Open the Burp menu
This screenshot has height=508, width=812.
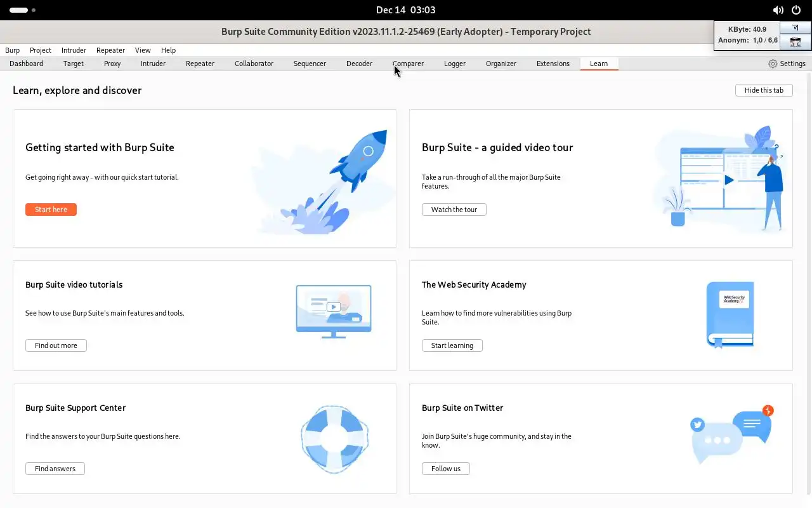[x=12, y=50]
